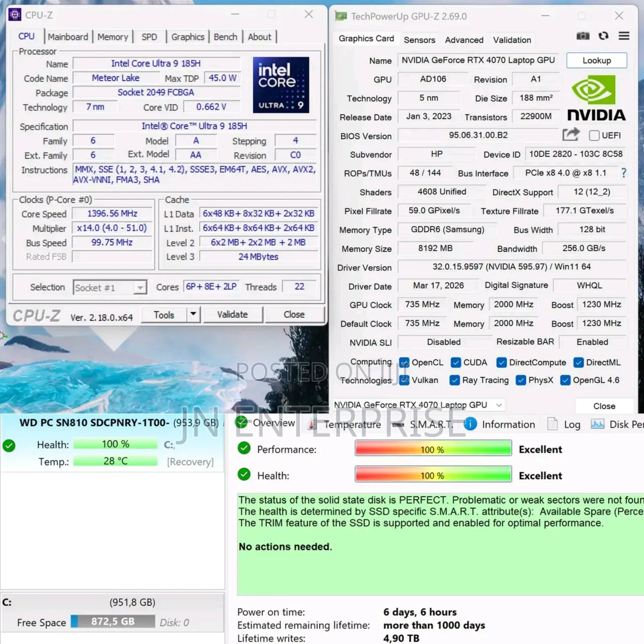Open the Sensors tab in GPU-Z
Viewport: 644px width, 644px height.
pyautogui.click(x=419, y=40)
